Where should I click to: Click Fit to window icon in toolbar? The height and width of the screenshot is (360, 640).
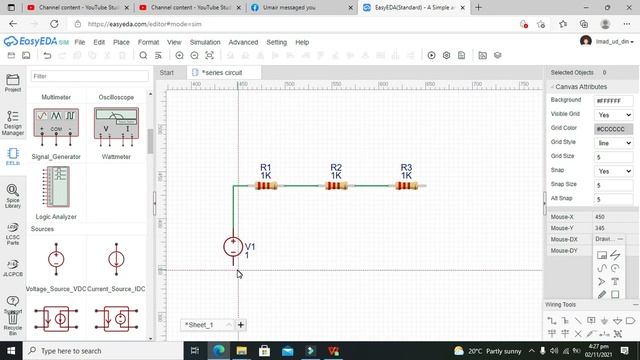point(209,56)
